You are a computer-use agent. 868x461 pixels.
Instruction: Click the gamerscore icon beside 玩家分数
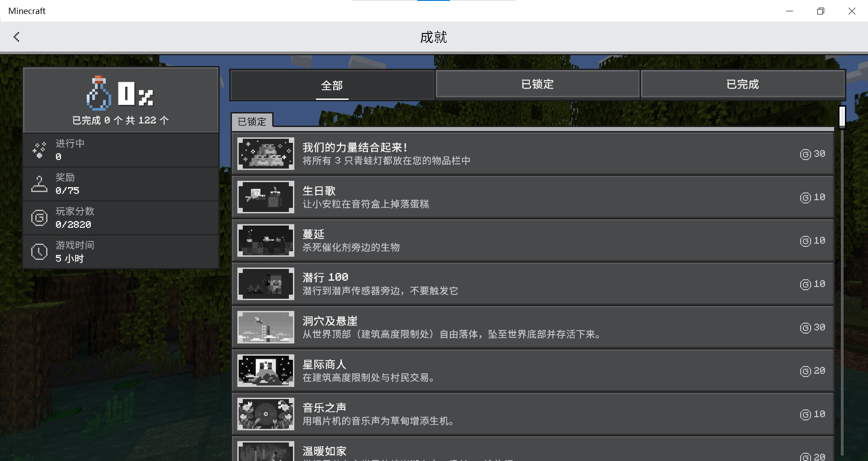(x=39, y=218)
